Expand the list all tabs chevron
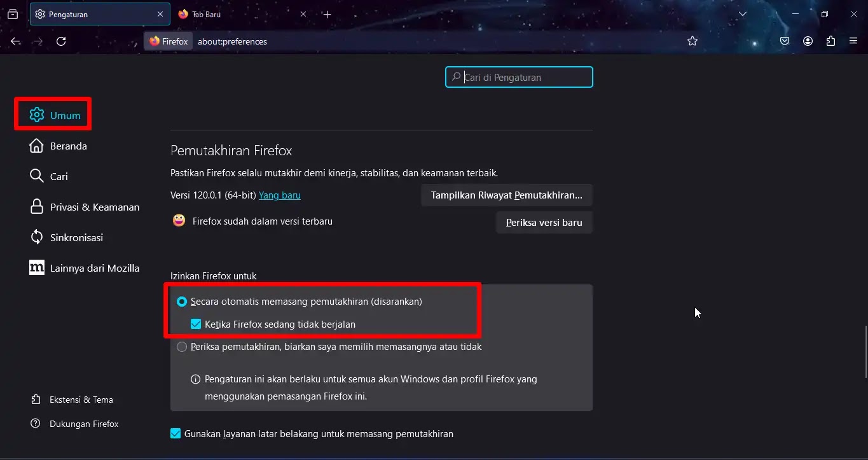 tap(742, 14)
